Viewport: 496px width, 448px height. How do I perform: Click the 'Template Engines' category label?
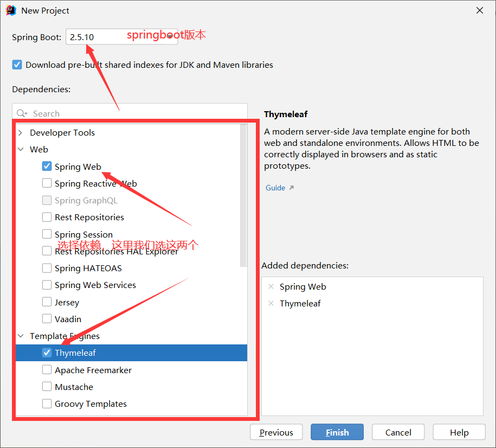click(x=65, y=336)
